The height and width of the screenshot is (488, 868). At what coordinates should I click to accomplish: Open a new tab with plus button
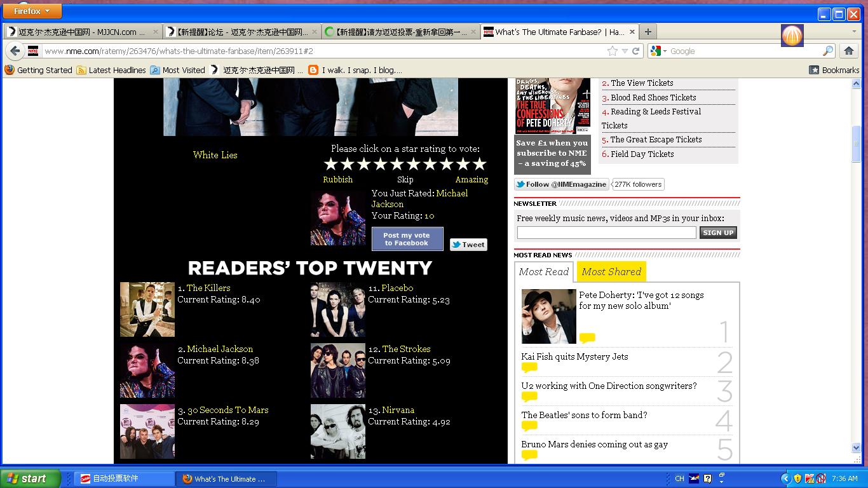pos(648,32)
